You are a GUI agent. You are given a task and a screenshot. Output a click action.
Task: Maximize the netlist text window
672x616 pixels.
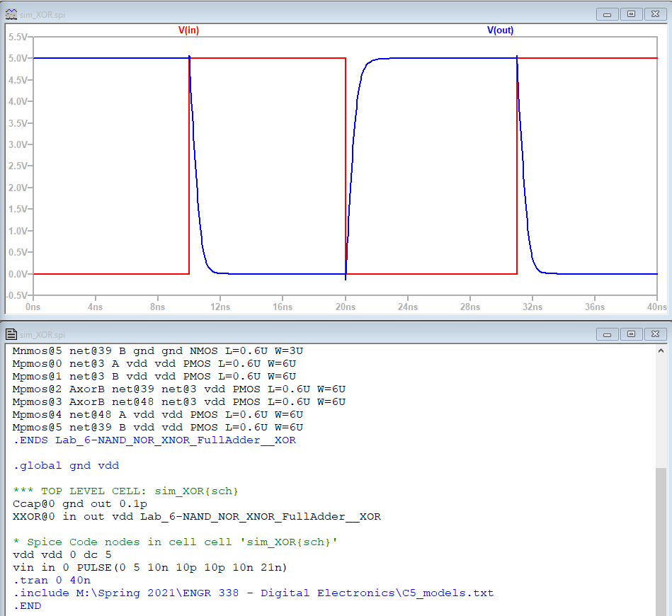click(631, 334)
